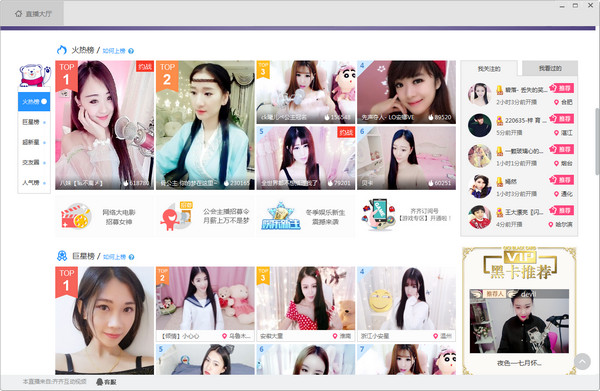The image size is (600, 391).
Task: Open the TOP 2 hot-list stream thumbnail
Action: [205, 125]
